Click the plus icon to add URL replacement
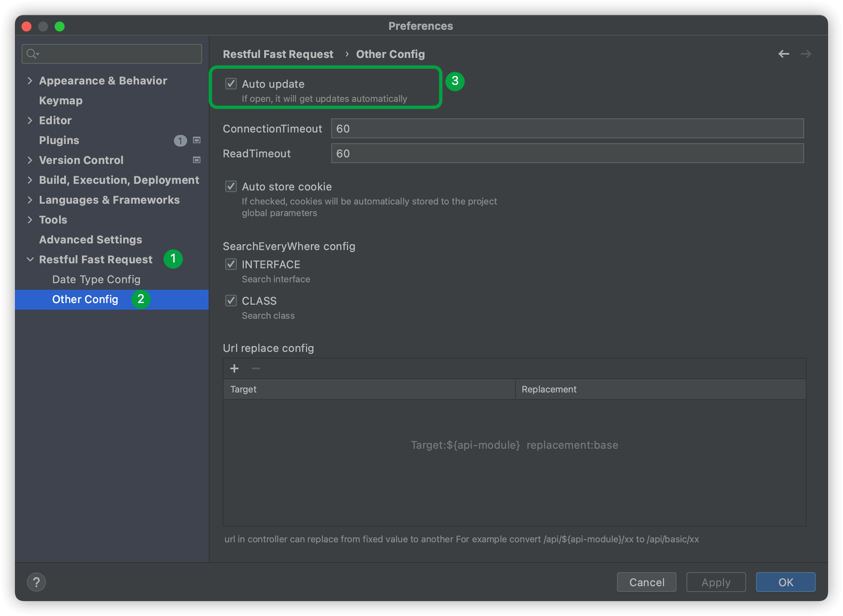The width and height of the screenshot is (843, 616). pyautogui.click(x=234, y=368)
